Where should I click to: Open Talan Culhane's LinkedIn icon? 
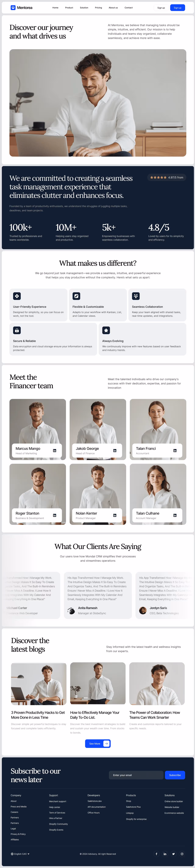tap(175, 515)
